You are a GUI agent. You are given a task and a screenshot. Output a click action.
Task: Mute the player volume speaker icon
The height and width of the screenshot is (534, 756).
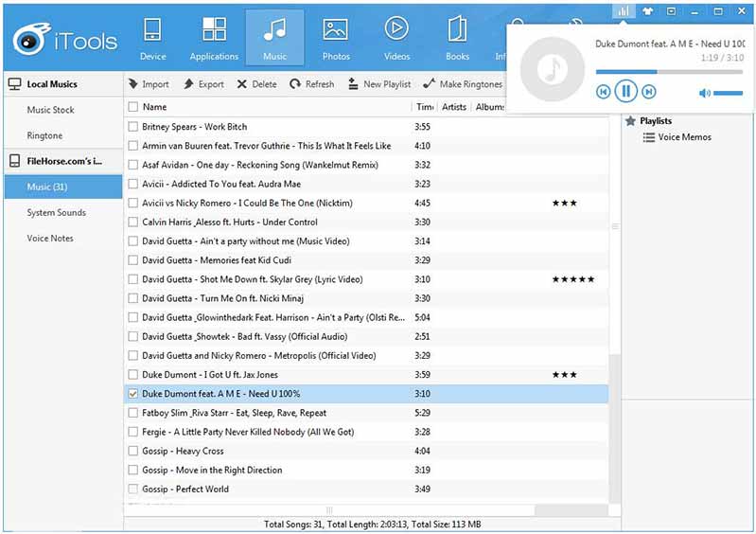pos(704,93)
